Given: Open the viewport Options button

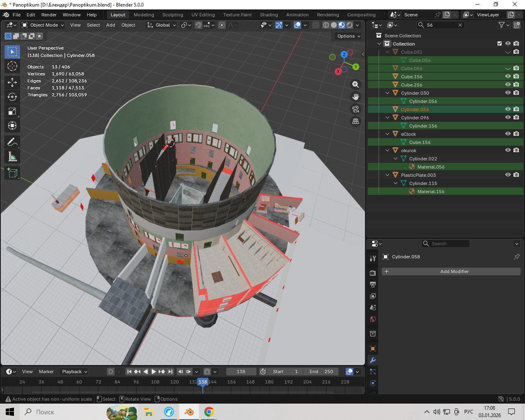Looking at the screenshot, I should point(349,36).
